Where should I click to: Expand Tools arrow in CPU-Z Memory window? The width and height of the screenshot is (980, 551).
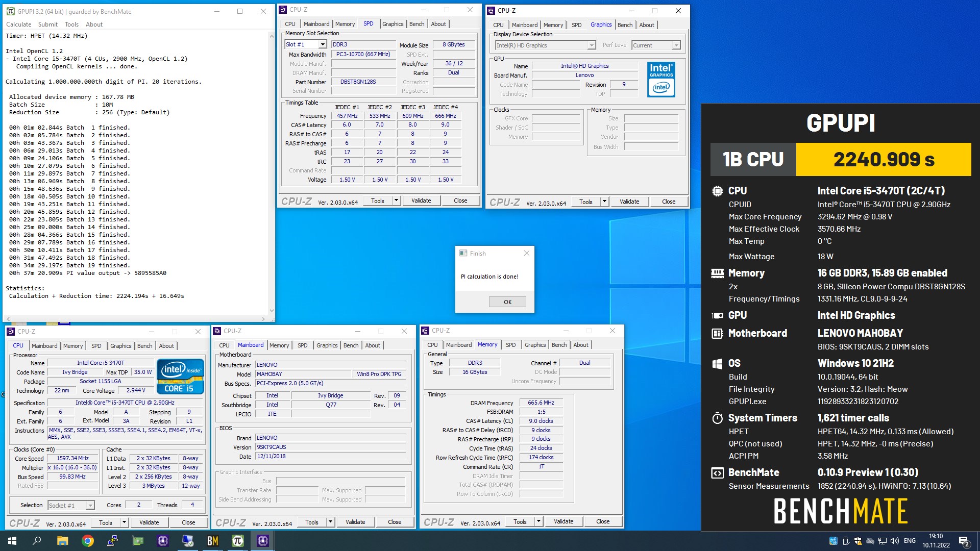pos(538,522)
